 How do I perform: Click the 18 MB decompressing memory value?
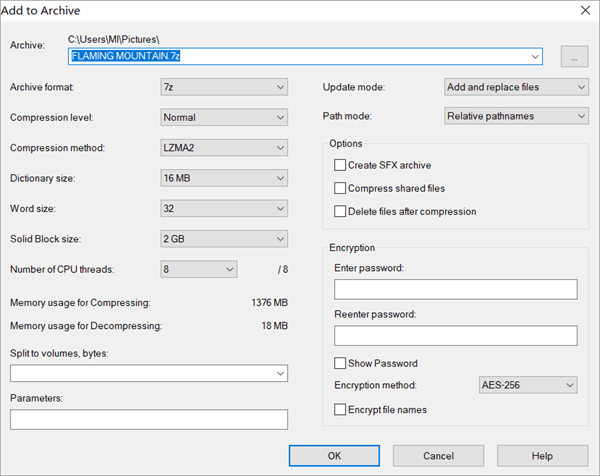point(275,326)
